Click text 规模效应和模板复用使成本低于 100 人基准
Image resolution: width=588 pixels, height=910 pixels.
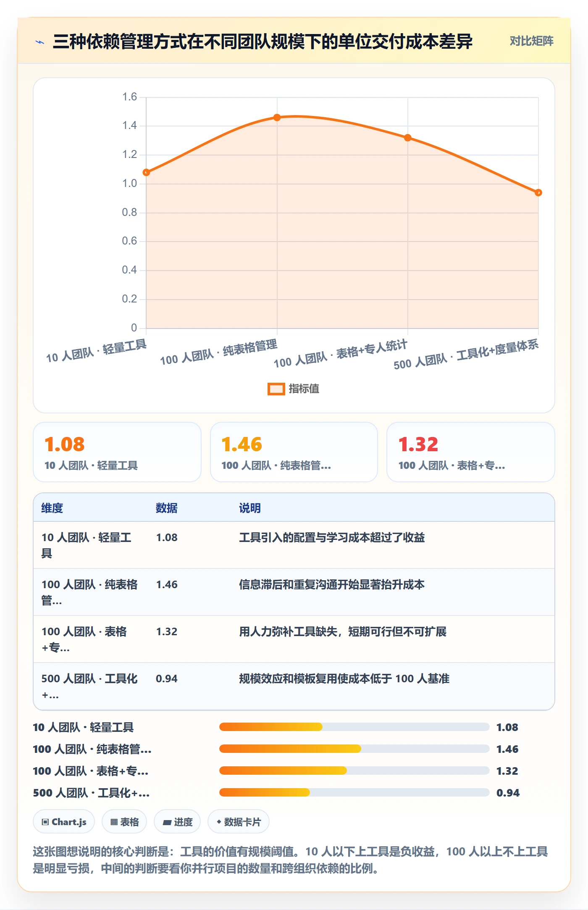click(x=344, y=679)
